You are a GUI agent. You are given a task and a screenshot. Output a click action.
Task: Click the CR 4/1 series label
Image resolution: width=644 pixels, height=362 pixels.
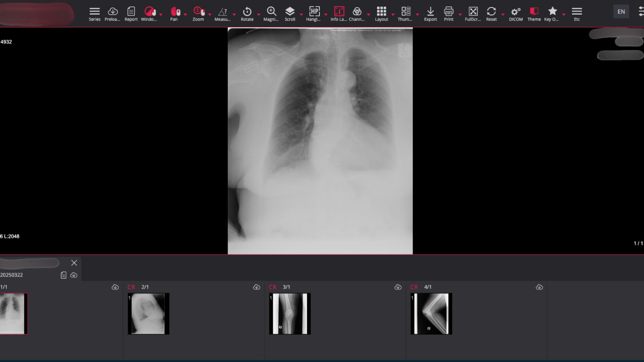[x=421, y=287]
